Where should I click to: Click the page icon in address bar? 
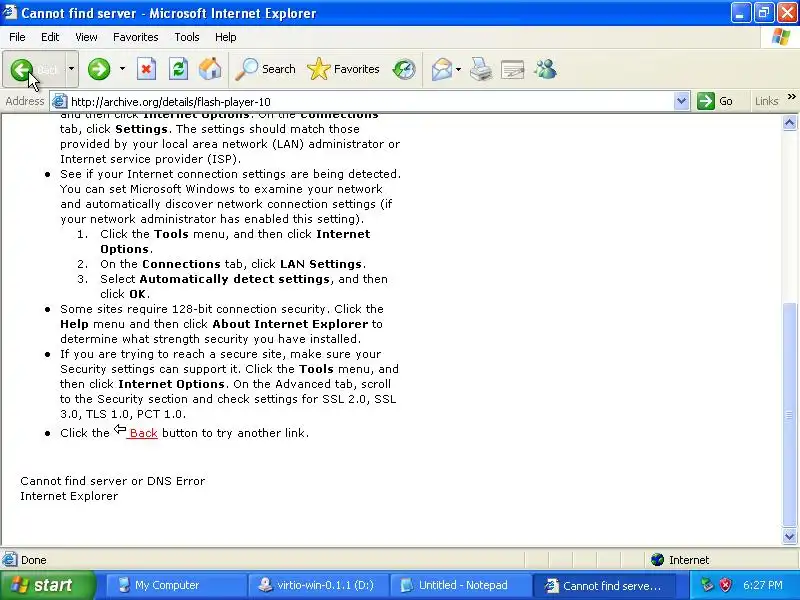click(x=60, y=101)
